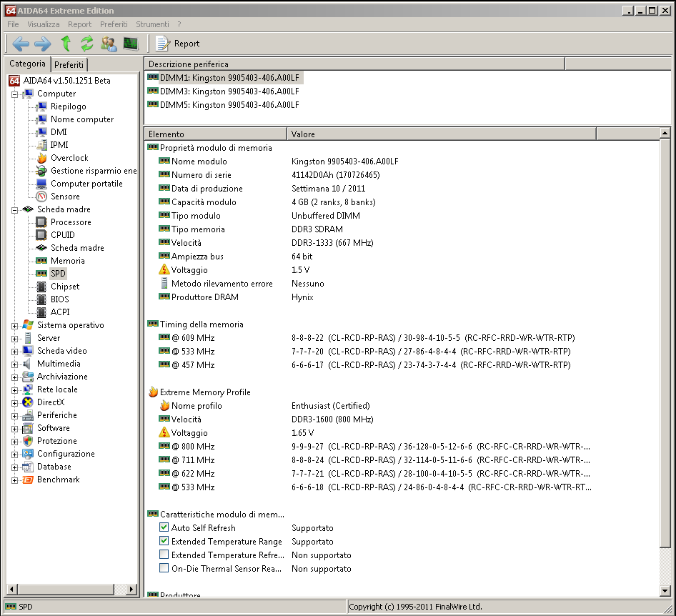
Task: Open the Overclock flame icon
Action: [x=41, y=158]
